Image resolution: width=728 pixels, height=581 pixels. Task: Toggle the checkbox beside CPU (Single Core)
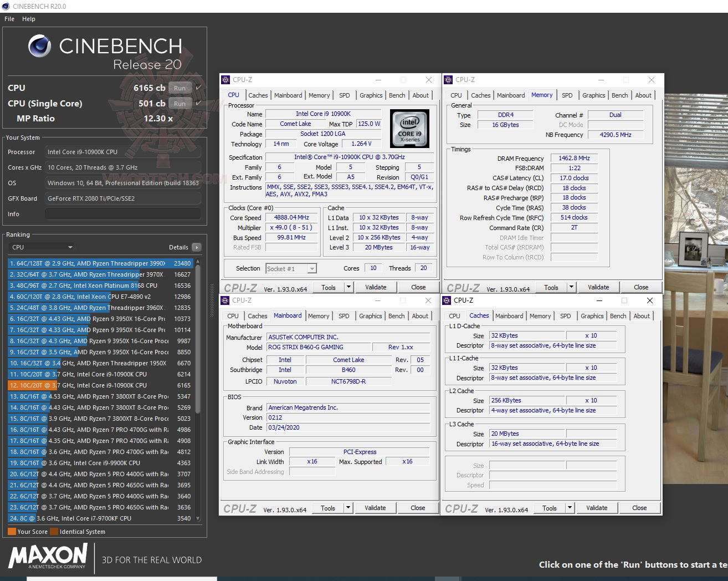198,103
